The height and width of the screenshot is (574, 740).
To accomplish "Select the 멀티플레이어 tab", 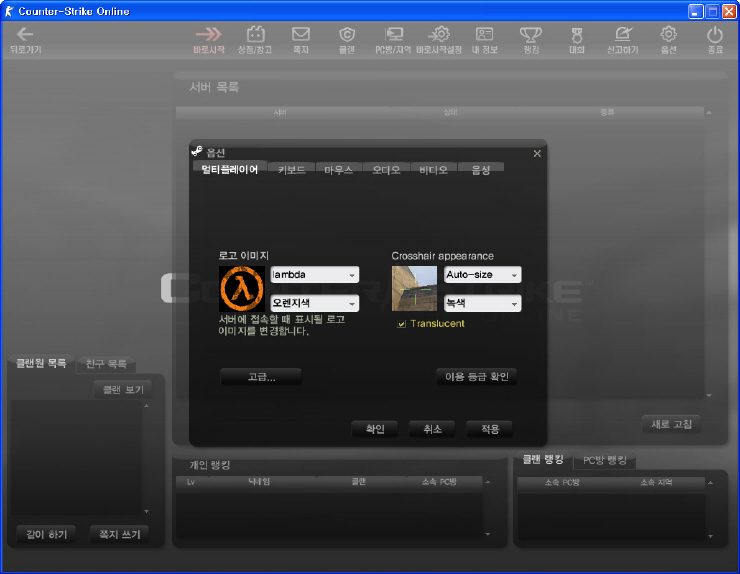I will click(x=230, y=169).
